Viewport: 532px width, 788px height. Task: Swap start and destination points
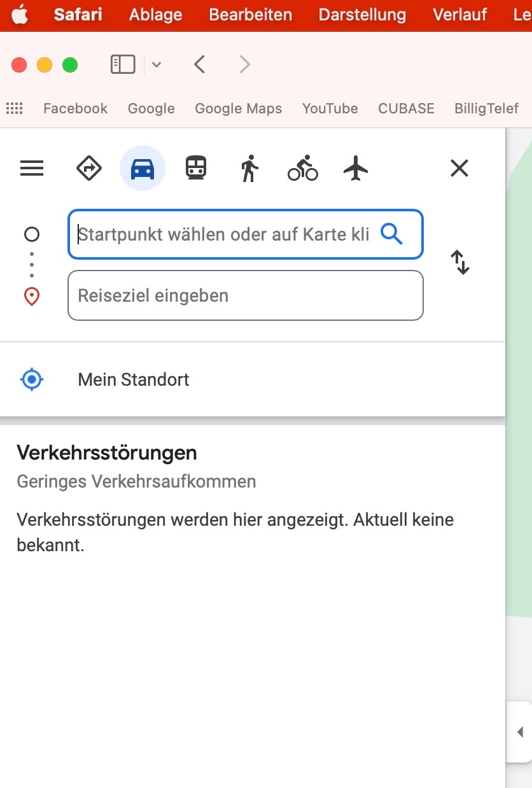(459, 262)
